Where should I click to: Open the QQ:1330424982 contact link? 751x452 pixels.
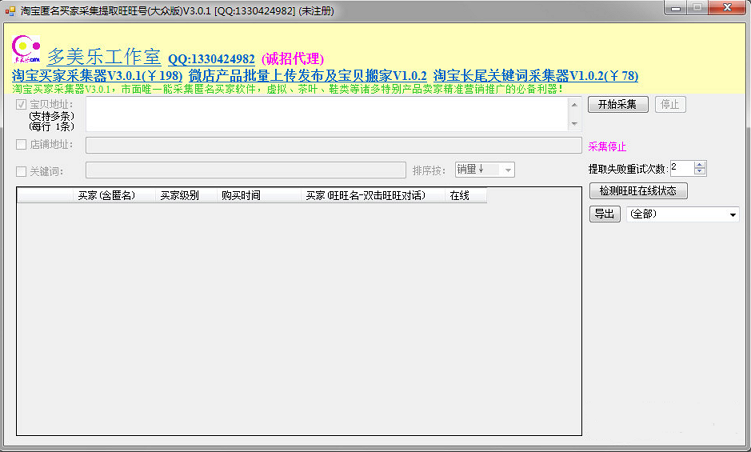coord(211,59)
